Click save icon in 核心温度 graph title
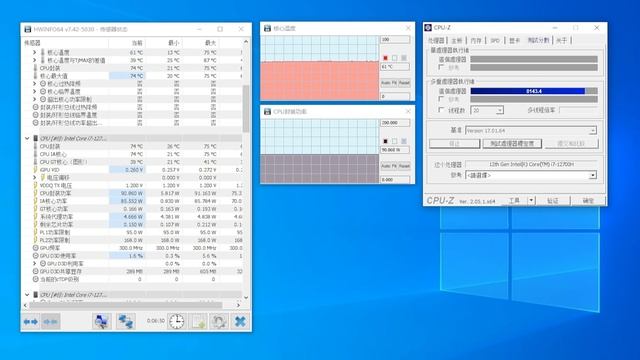The height and width of the screenshot is (360, 640). coord(267,29)
